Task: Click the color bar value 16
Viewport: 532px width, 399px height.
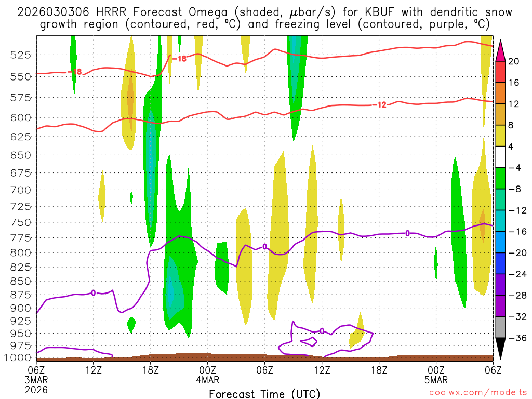Action: point(514,83)
